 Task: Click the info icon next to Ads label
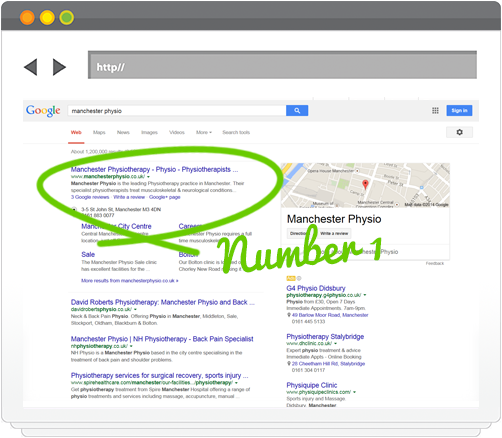click(x=299, y=278)
